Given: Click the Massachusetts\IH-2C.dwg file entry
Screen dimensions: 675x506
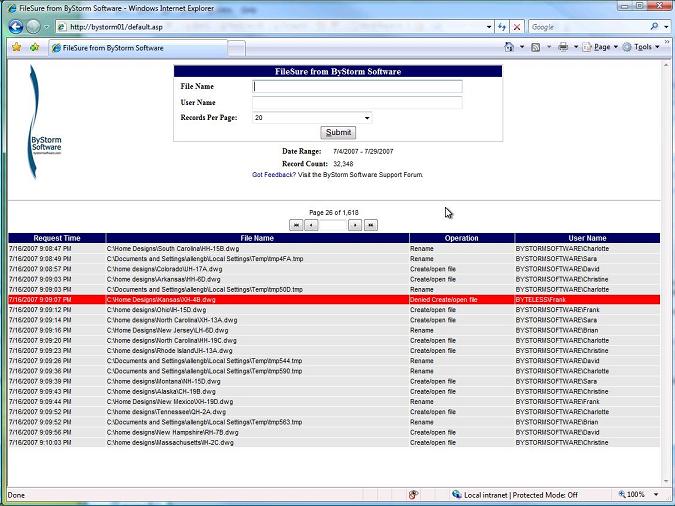Looking at the screenshot, I should [x=170, y=443].
